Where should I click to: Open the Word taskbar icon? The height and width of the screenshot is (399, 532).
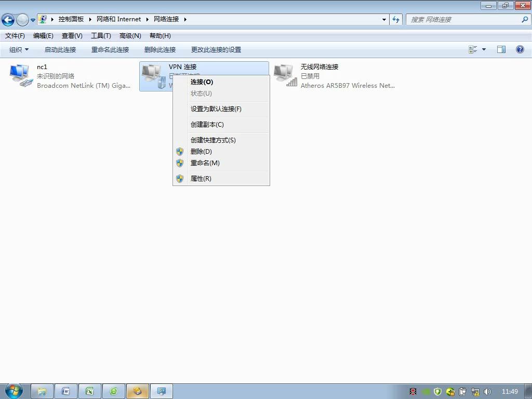pos(66,391)
